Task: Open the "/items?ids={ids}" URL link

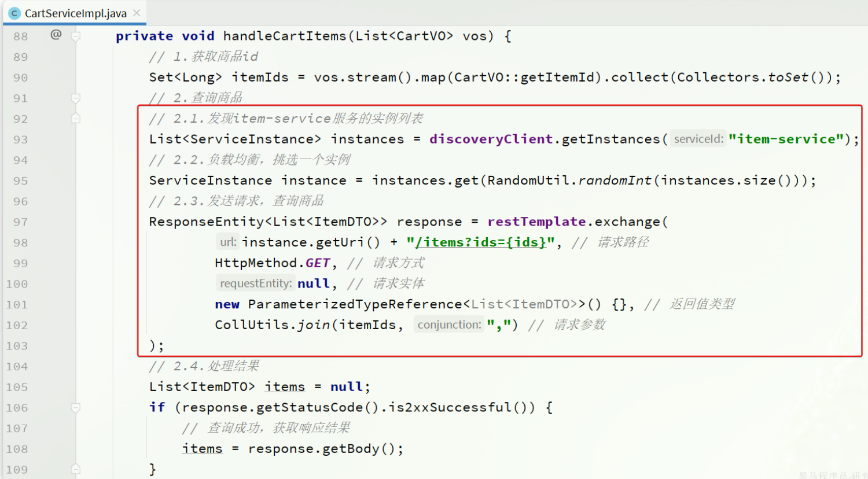Action: pos(480,242)
